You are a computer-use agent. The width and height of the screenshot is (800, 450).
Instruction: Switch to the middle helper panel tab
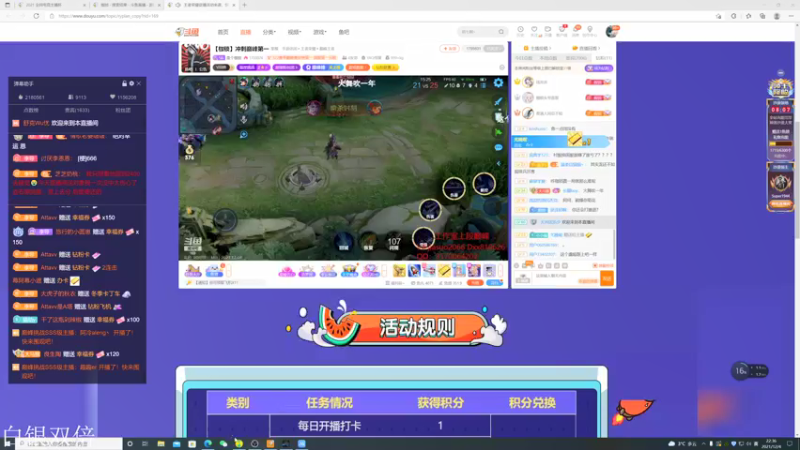click(77, 110)
